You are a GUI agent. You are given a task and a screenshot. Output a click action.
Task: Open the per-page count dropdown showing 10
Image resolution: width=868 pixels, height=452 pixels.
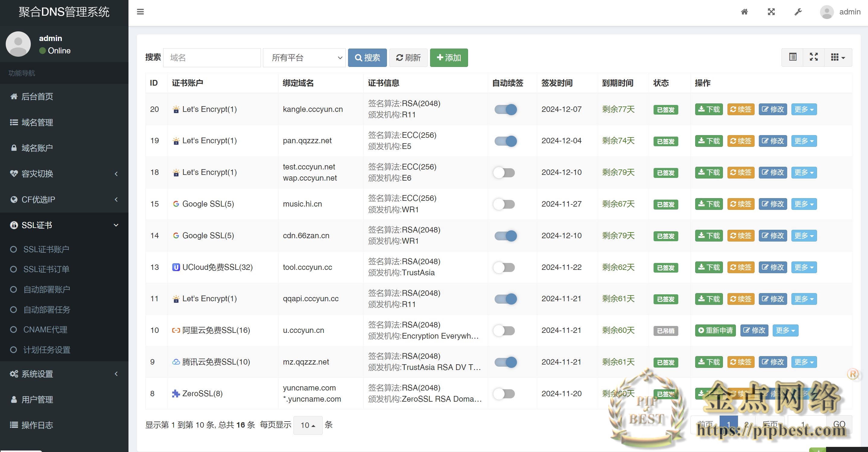pos(308,425)
